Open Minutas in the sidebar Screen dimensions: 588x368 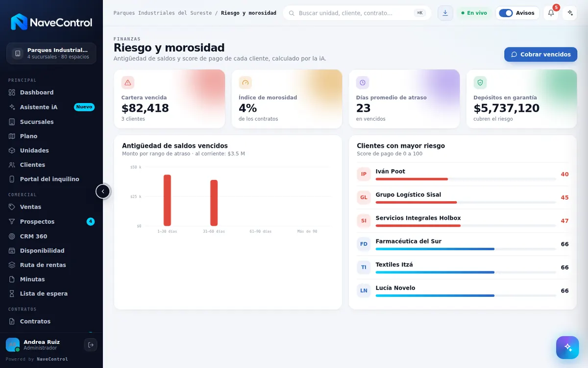51,279
